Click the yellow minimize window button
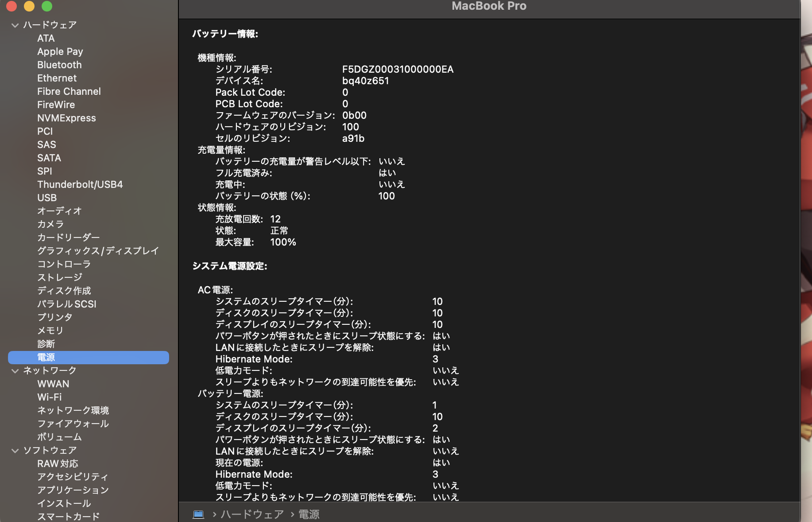Screen dimensions: 812x522 pos(29,6)
